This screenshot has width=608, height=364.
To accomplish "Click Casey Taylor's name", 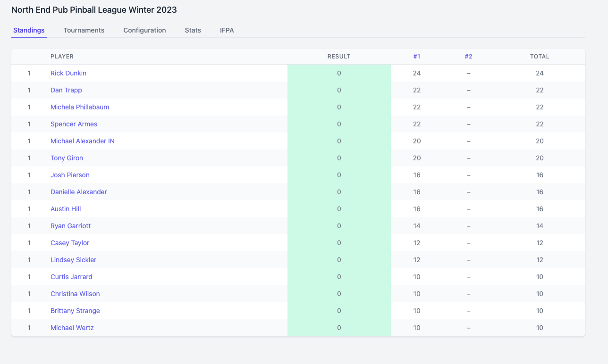I will (x=70, y=243).
